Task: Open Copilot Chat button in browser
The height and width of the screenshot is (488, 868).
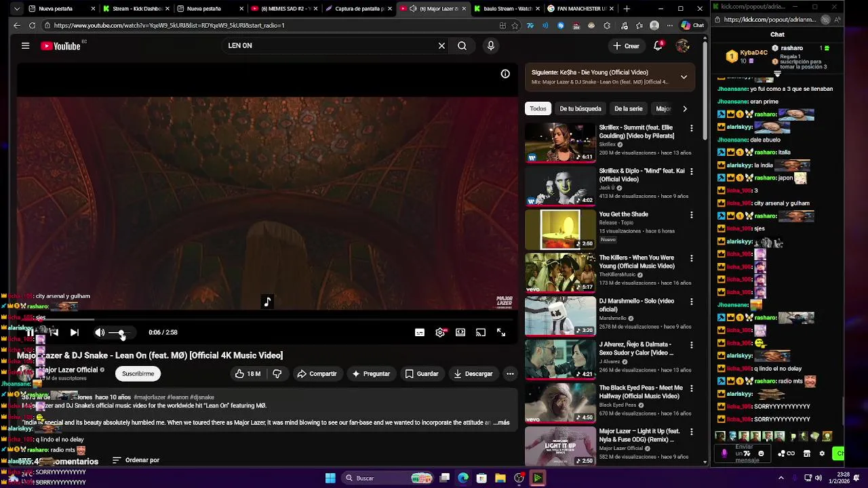Action: [x=693, y=25]
